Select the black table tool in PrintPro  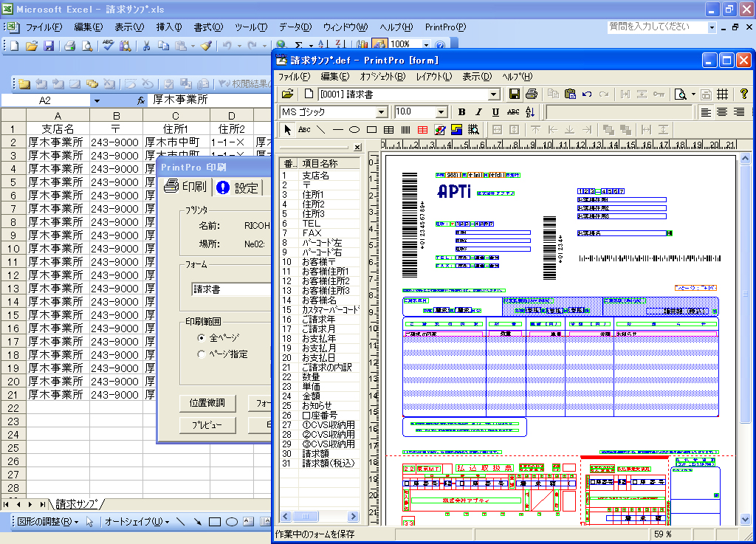click(388, 130)
